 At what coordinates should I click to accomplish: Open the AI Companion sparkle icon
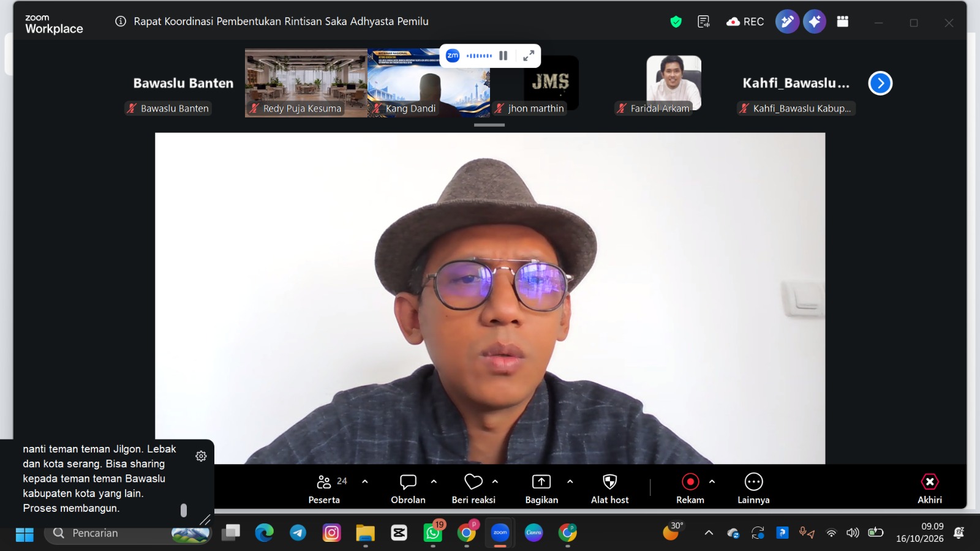[x=814, y=22]
